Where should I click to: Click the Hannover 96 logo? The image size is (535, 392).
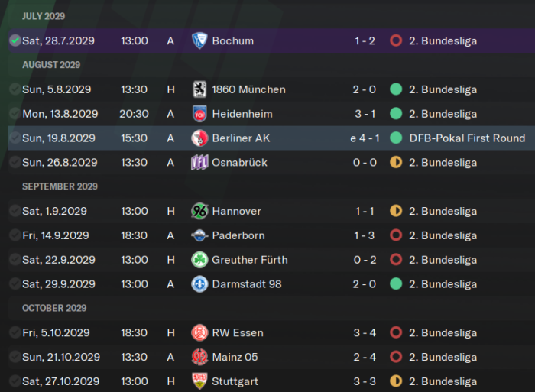[199, 211]
